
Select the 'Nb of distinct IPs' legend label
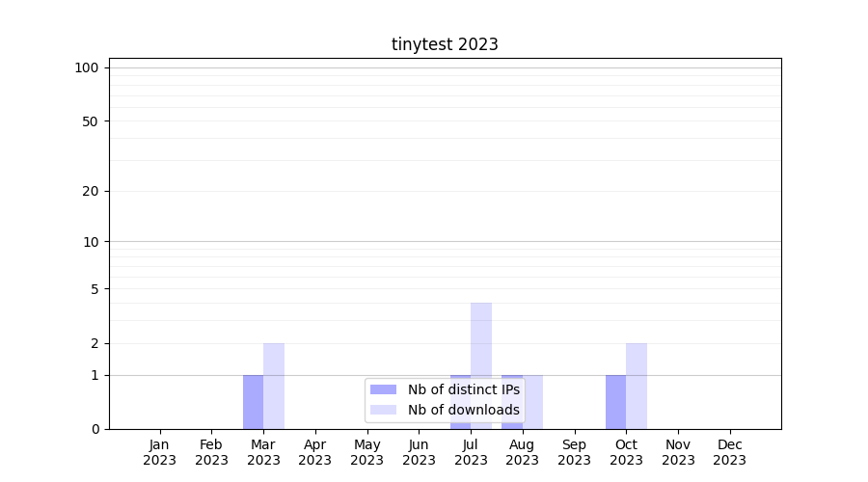tap(463, 389)
